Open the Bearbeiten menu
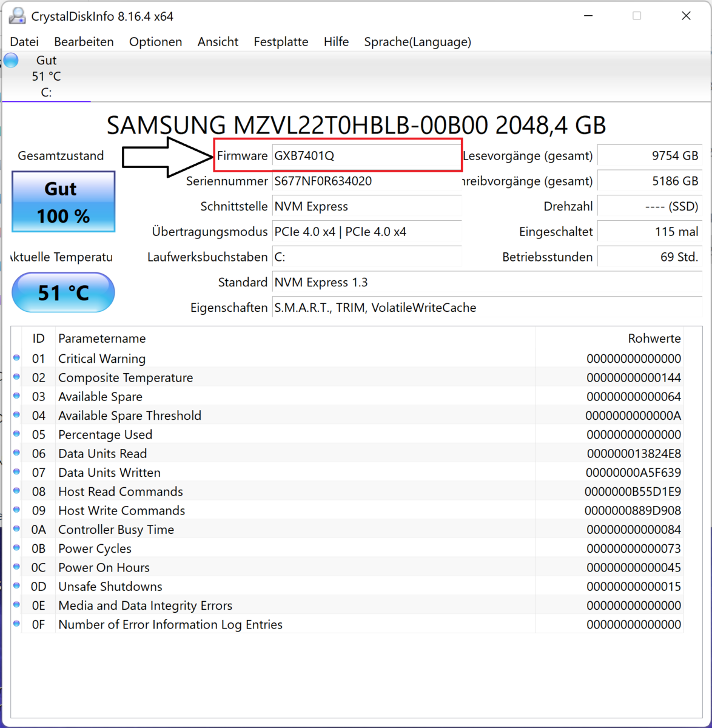The width and height of the screenshot is (712, 728). (84, 42)
